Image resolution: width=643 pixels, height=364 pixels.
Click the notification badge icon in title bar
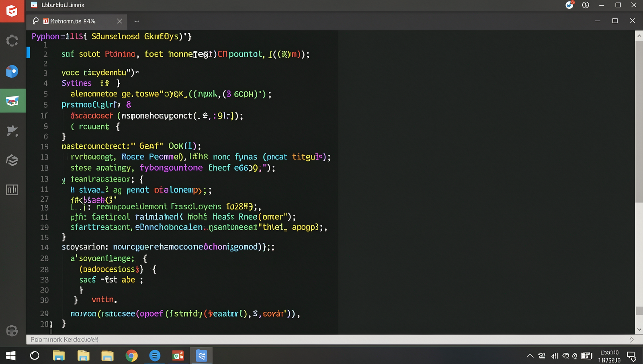pyautogui.click(x=569, y=5)
